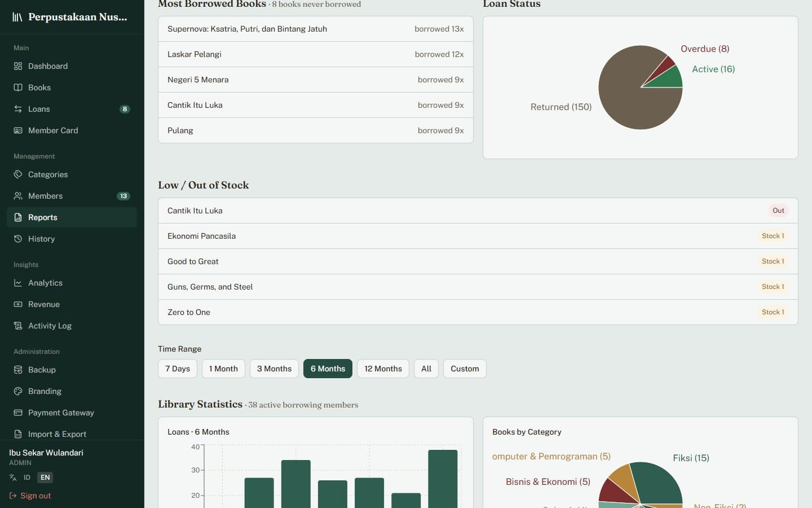The image size is (812, 508).
Task: Switch language to ID
Action: click(27, 478)
